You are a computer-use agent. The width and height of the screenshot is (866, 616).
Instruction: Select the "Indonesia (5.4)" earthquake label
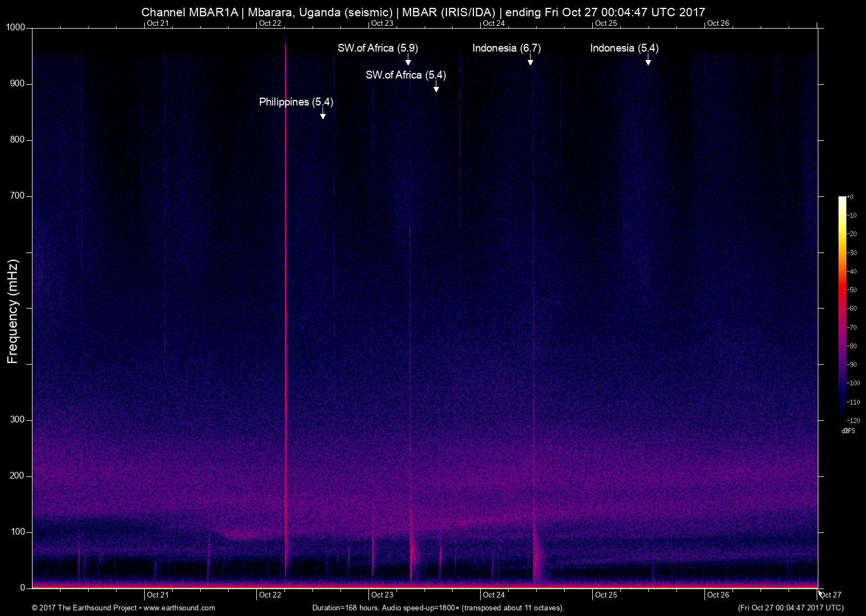tap(624, 48)
